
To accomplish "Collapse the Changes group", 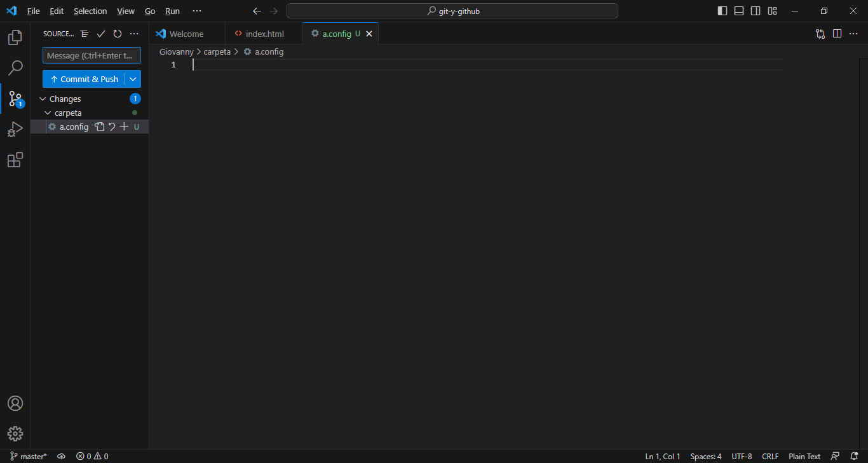I will (x=43, y=99).
